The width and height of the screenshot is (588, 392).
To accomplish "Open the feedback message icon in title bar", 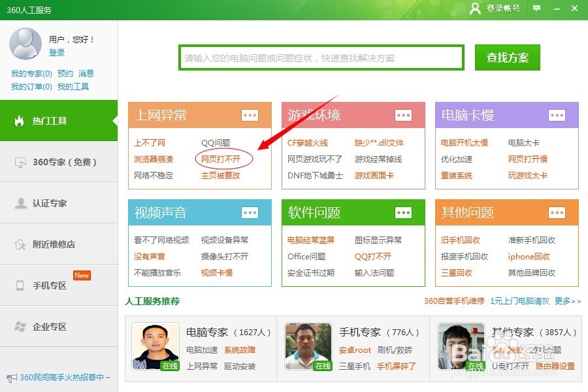I will 536,8.
